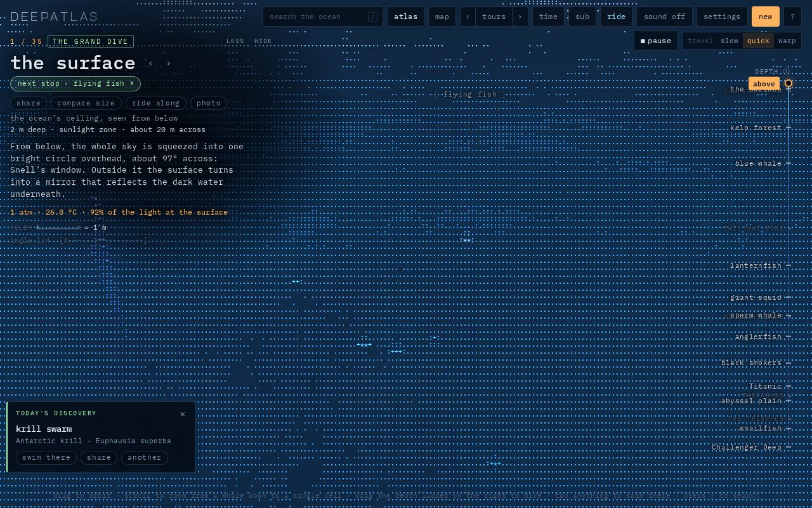Open the time option
The height and width of the screenshot is (508, 812).
tap(548, 17)
